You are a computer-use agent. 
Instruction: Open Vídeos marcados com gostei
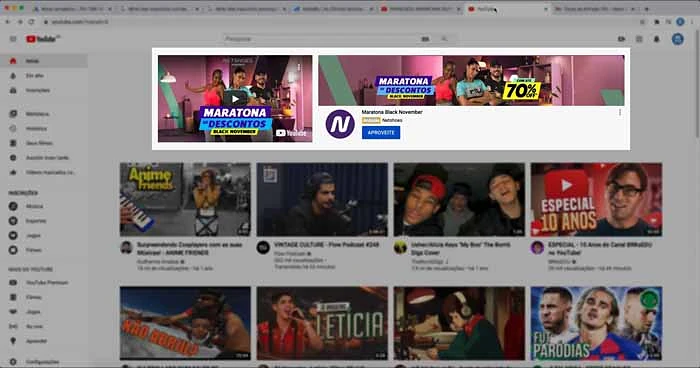tap(44, 172)
